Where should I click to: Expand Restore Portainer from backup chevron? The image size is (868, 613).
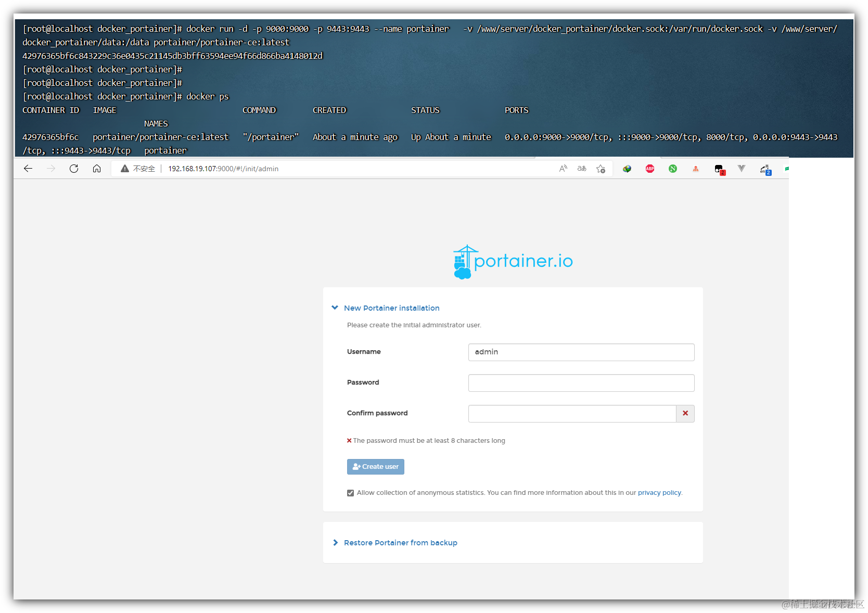click(x=335, y=543)
